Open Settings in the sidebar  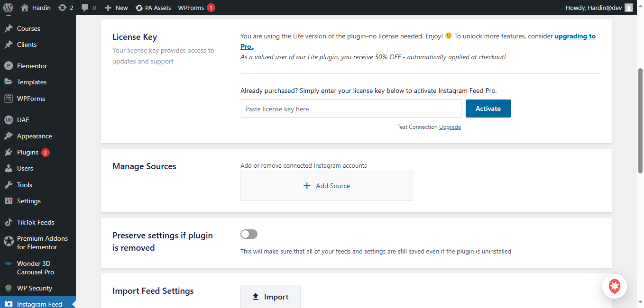tap(38, 201)
